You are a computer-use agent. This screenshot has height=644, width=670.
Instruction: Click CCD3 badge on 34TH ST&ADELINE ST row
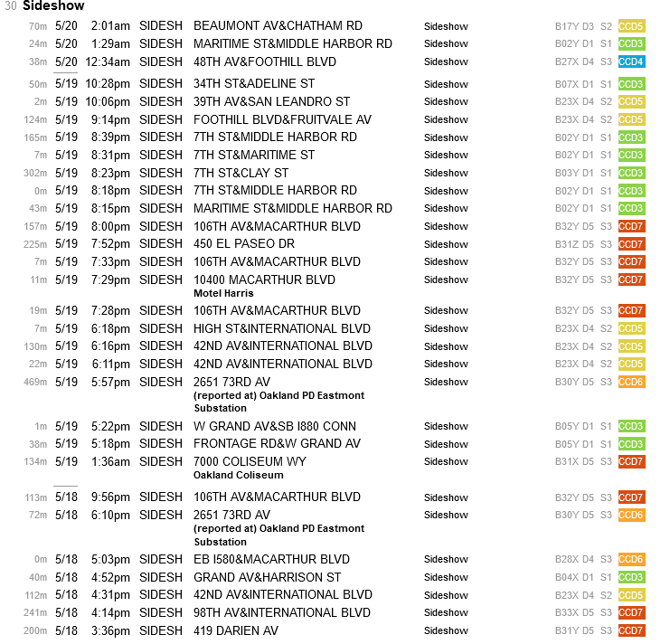click(631, 84)
